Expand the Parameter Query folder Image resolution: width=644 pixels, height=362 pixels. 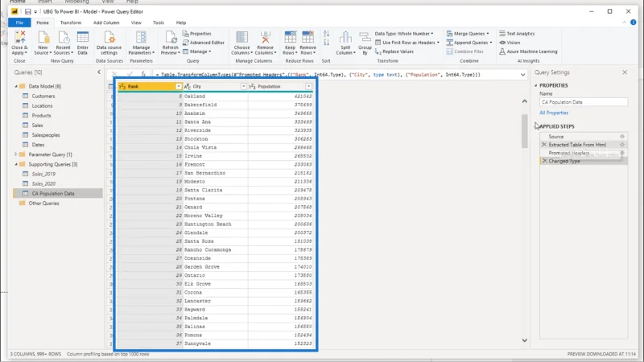tap(16, 154)
